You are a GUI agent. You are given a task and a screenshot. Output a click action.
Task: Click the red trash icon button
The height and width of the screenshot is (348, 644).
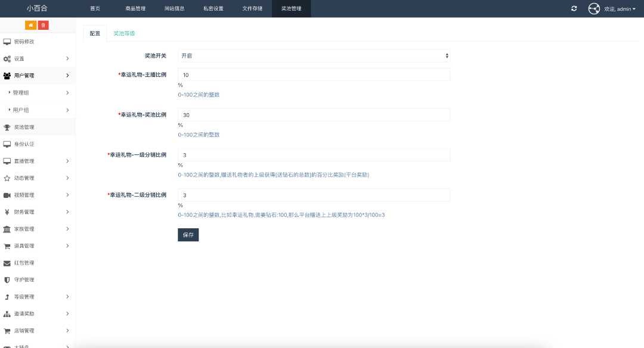(43, 25)
